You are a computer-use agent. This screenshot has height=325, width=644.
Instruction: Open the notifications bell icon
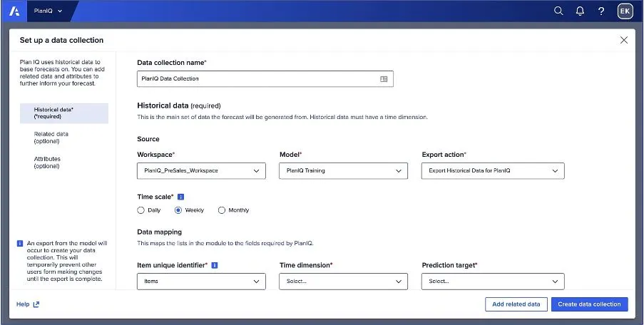click(580, 11)
